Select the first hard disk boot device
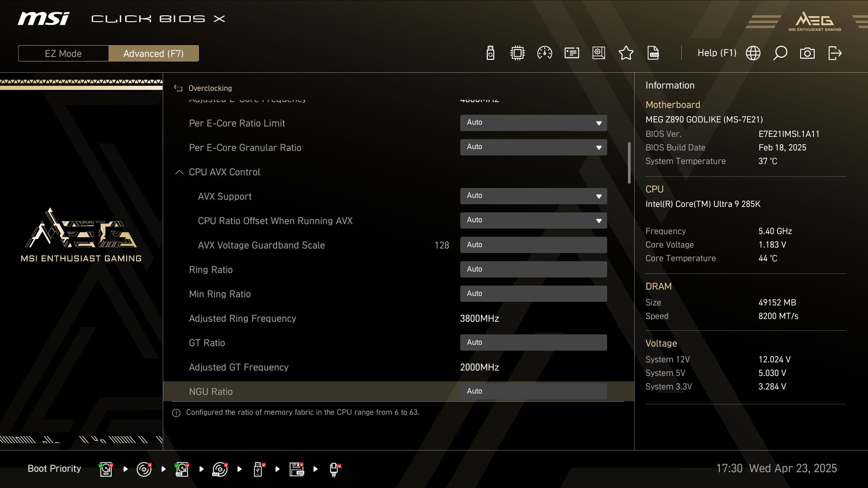 (106, 469)
